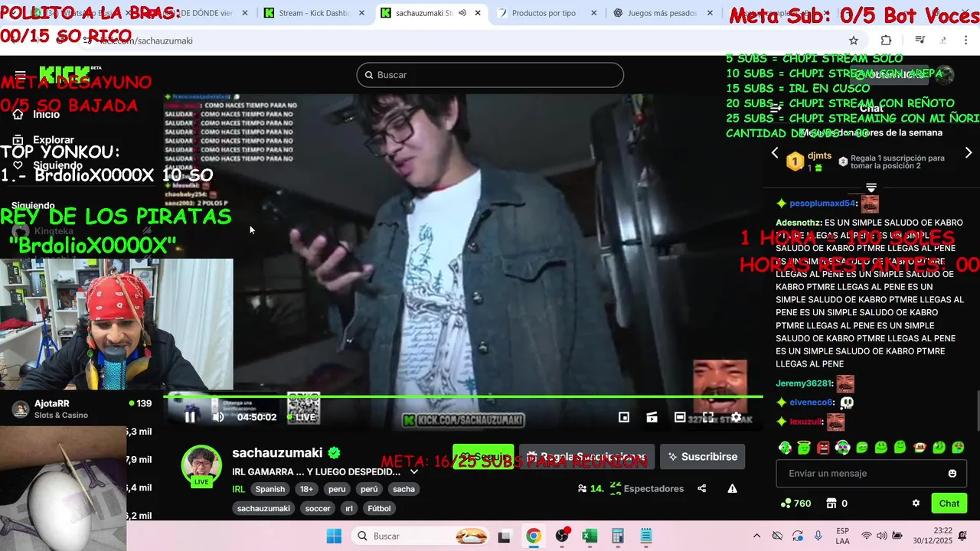Type area: Enviar un mensaje chat box

pos(870,474)
